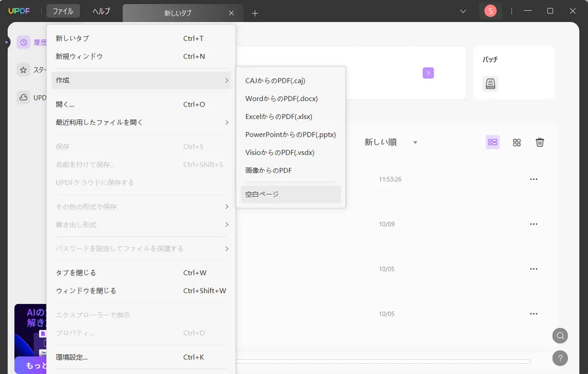The height and width of the screenshot is (374, 588).
Task: Choose PowerPointからのPDF(.pptx) option
Action: [291, 135]
